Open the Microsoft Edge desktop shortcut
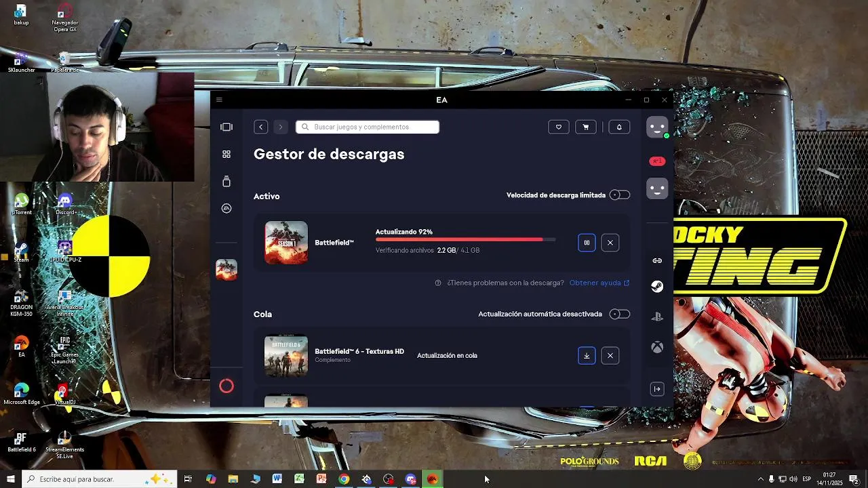Image resolution: width=868 pixels, height=488 pixels. pyautogui.click(x=22, y=394)
